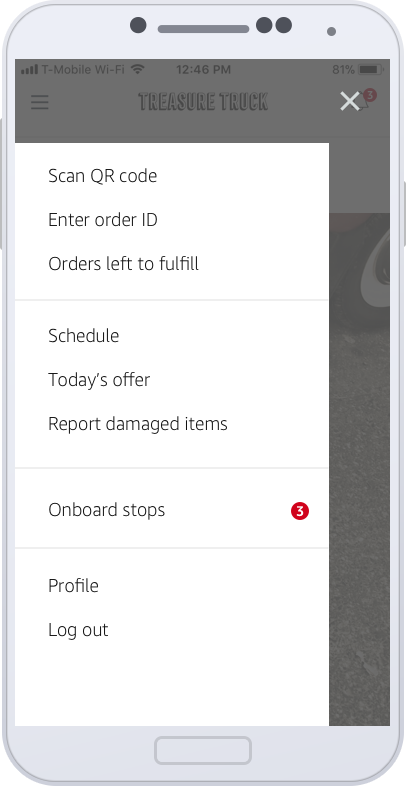Tap the 12:46 PM clock
The height and width of the screenshot is (786, 406).
[203, 69]
